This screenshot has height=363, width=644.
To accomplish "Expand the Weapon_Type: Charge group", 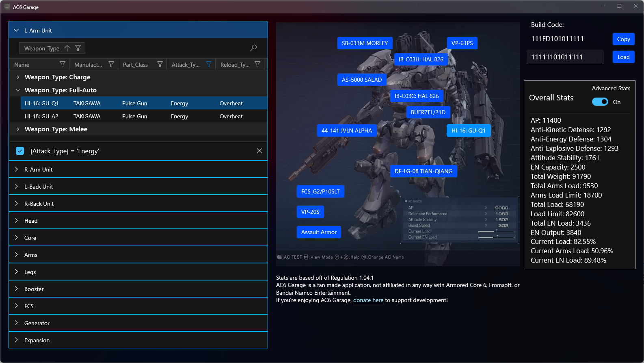I will tap(18, 77).
